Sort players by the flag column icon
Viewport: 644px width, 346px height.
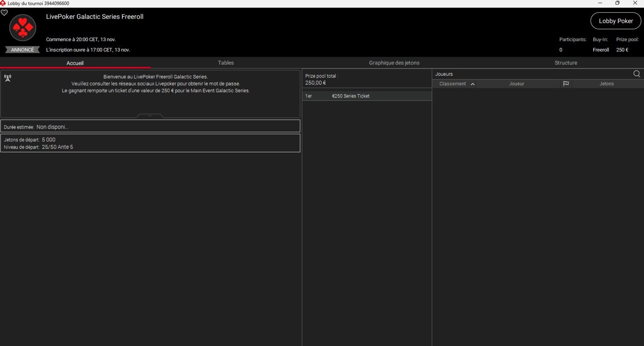coord(566,84)
